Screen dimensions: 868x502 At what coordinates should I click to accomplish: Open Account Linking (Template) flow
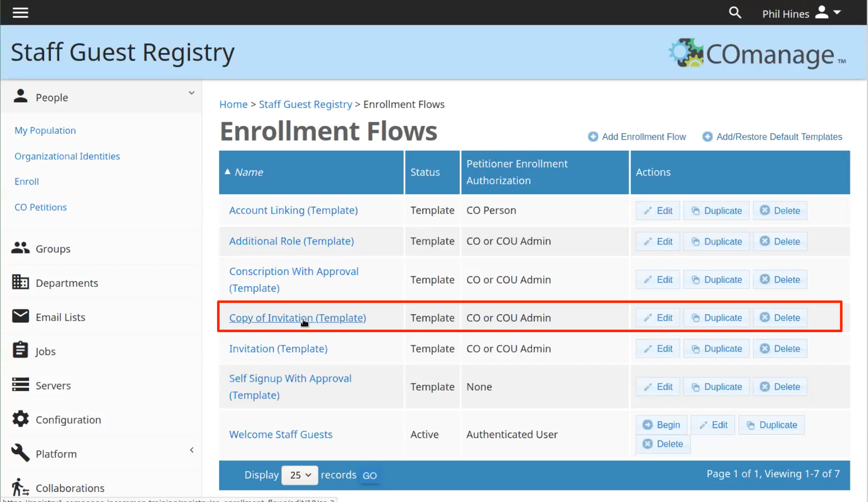click(293, 210)
